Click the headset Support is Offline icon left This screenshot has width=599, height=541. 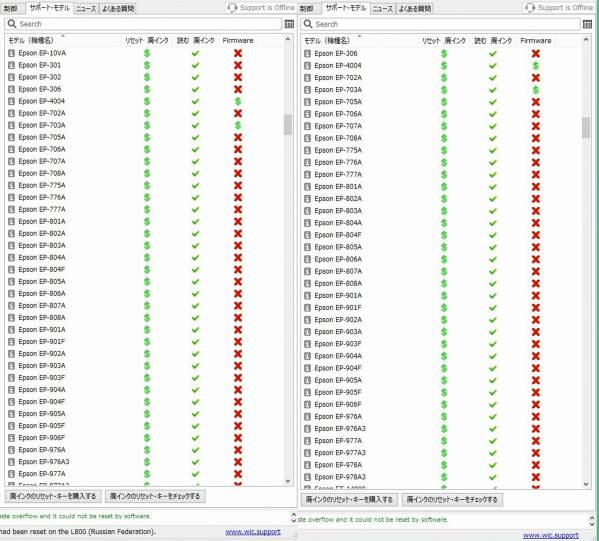(x=232, y=8)
